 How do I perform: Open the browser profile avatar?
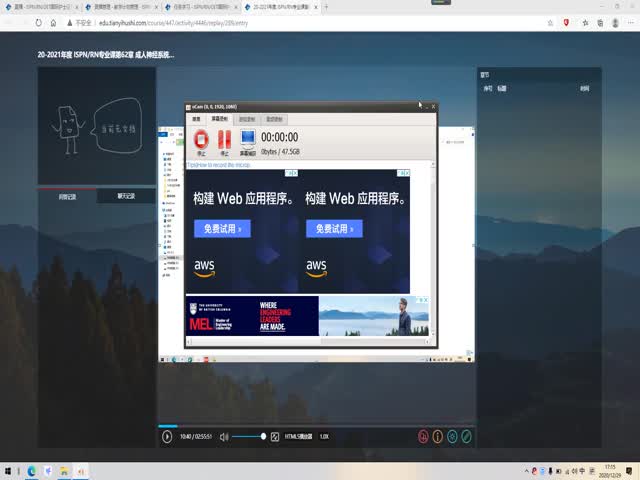616,23
